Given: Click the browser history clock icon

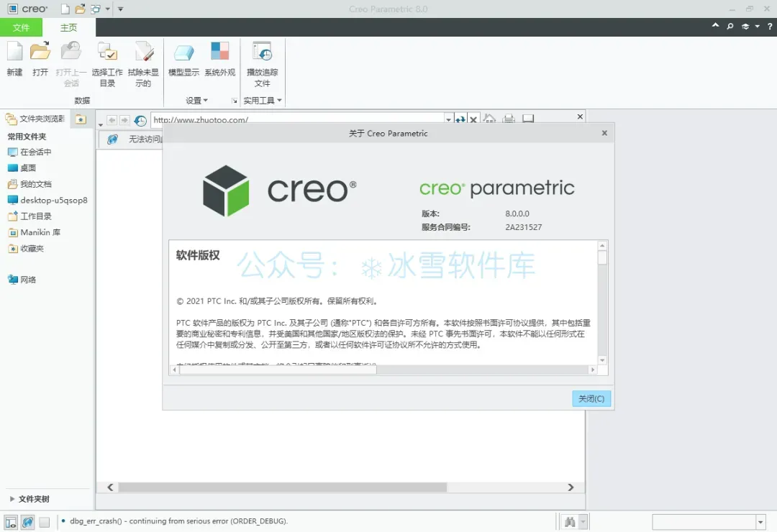Looking at the screenshot, I should tap(140, 120).
